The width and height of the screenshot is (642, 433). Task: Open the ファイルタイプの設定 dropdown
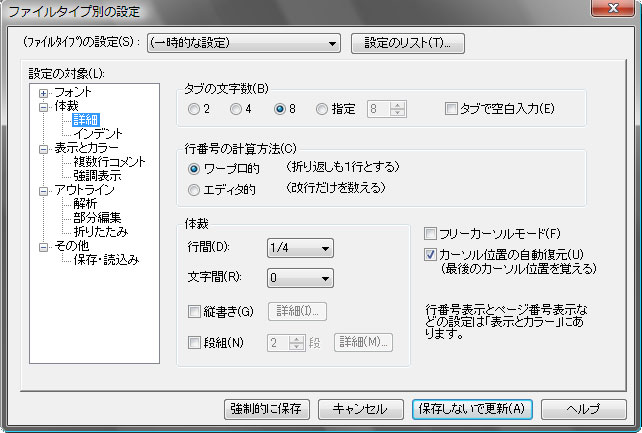pyautogui.click(x=244, y=43)
